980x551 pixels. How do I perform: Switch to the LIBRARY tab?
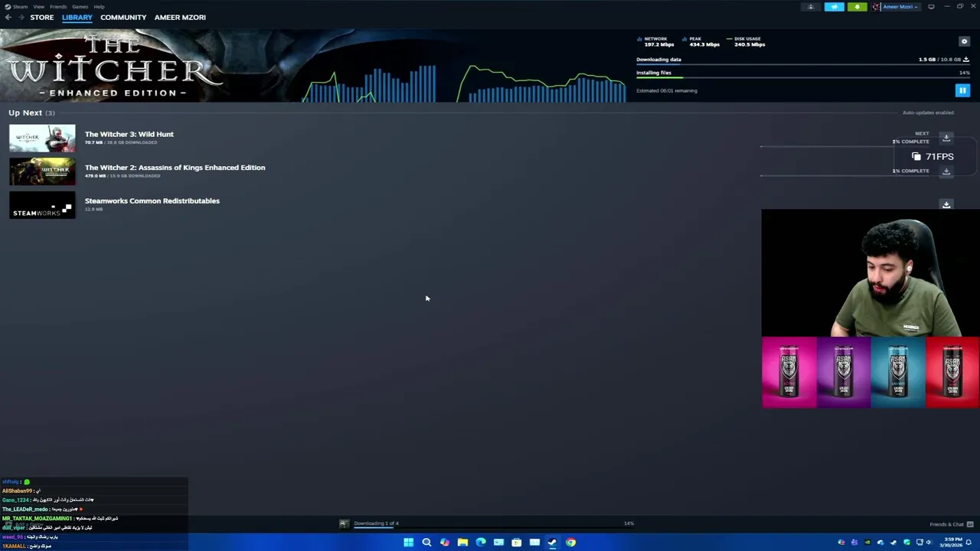tap(77, 17)
